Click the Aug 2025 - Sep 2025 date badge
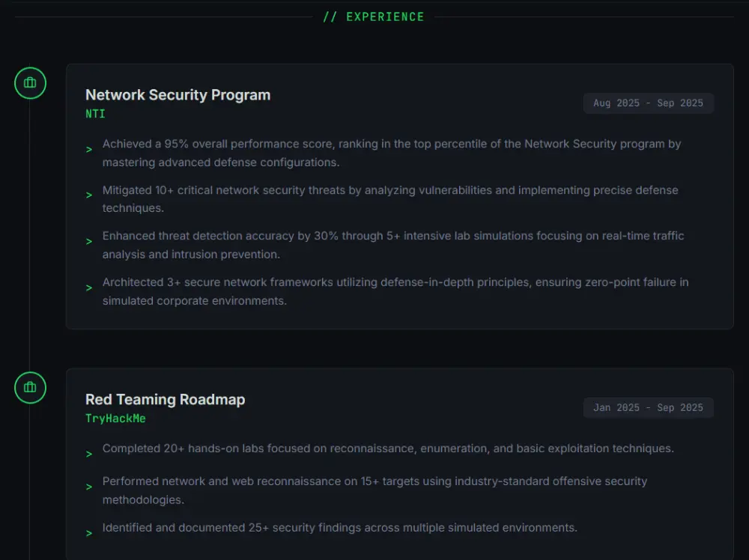This screenshot has height=560, width=749. click(648, 103)
